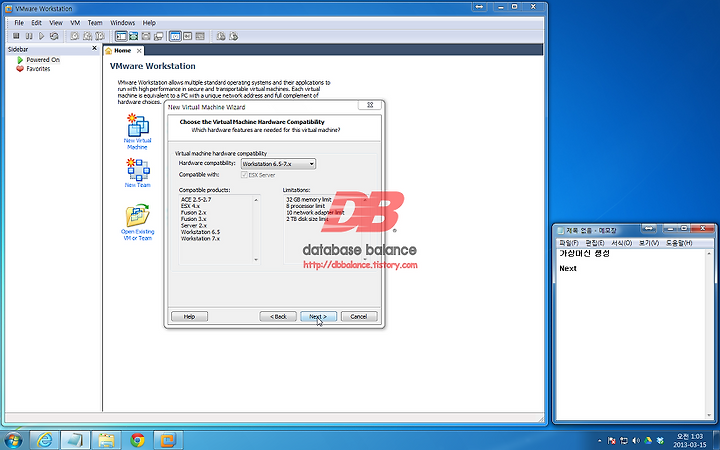Click the Revert to Snapshot toolbar icon
The image size is (720, 450).
tap(87, 36)
